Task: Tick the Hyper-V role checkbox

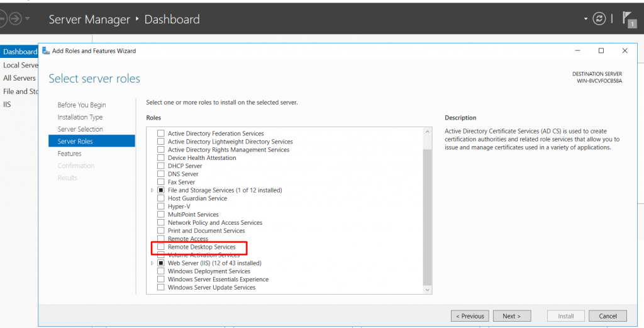Action: click(x=161, y=206)
